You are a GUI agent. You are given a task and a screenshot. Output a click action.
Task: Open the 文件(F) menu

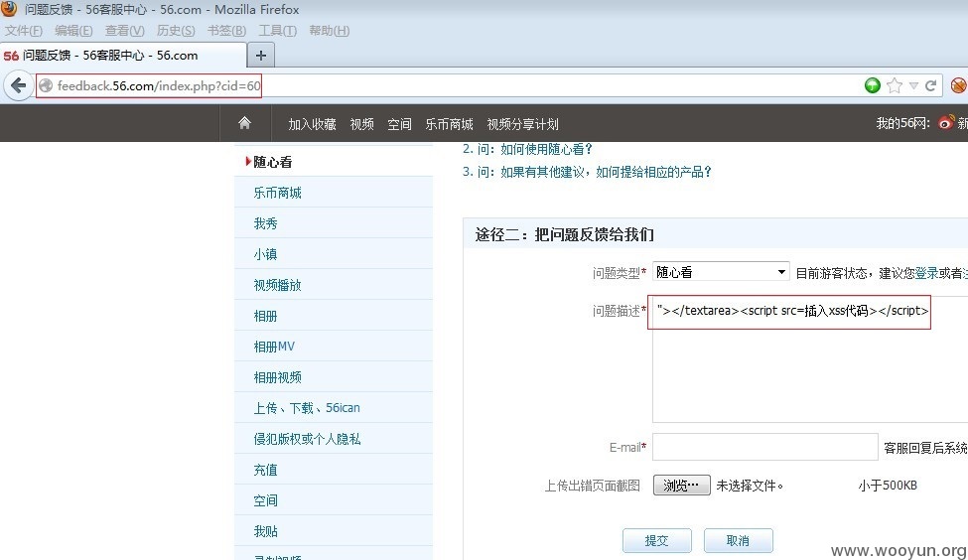point(24,30)
